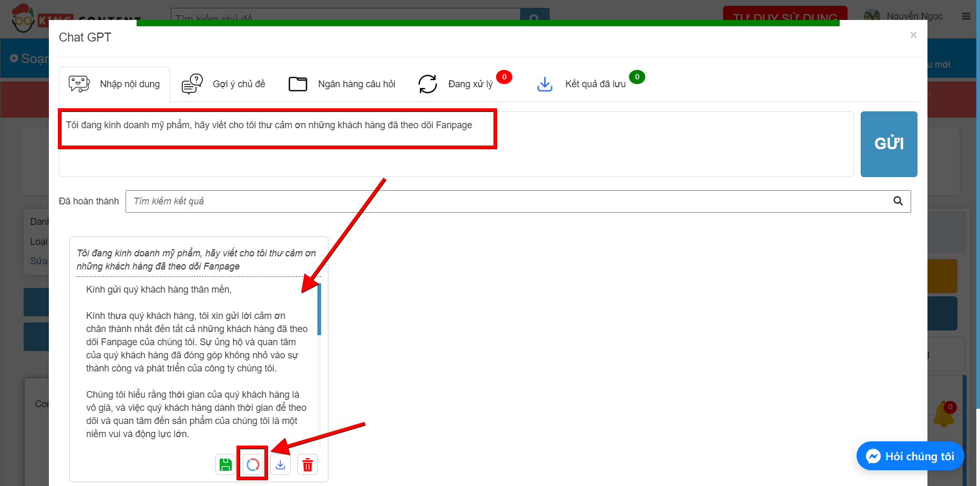Viewport: 980px width, 486px height.
Task: Click 'Kính gửi quý khách hàng thân mến' text
Action: (159, 289)
